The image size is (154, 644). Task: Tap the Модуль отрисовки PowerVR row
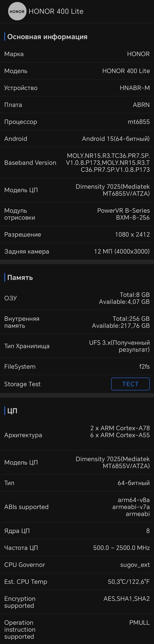click(x=77, y=214)
